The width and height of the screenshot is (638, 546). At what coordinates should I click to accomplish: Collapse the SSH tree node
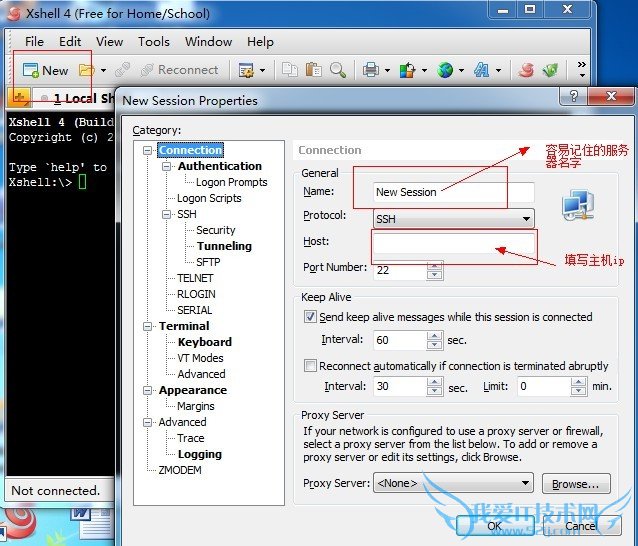(166, 214)
